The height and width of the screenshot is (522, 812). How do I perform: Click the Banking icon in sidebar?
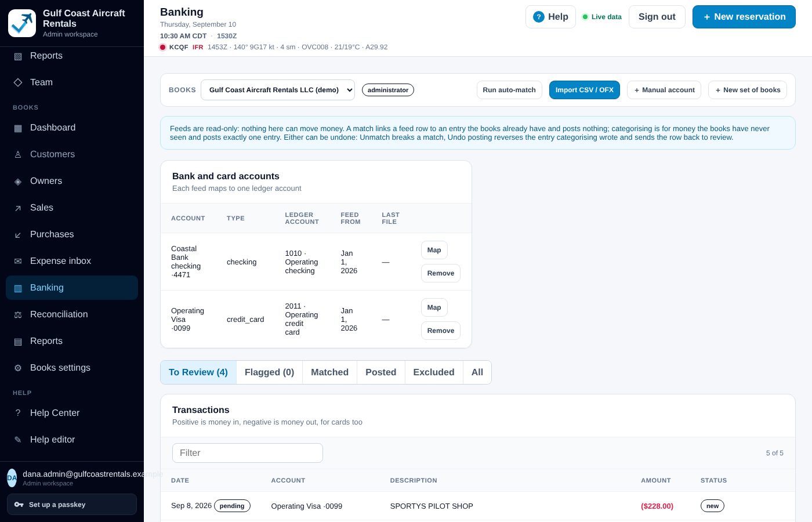coord(18,288)
